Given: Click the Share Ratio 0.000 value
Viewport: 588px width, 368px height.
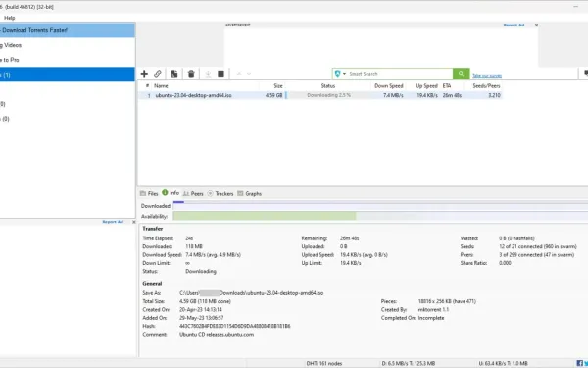Looking at the screenshot, I should pos(505,263).
